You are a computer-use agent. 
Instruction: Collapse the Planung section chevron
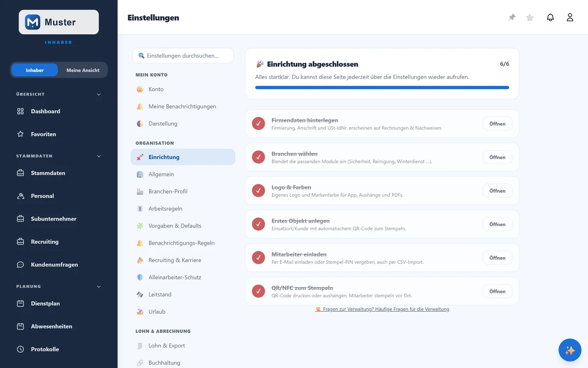click(98, 287)
